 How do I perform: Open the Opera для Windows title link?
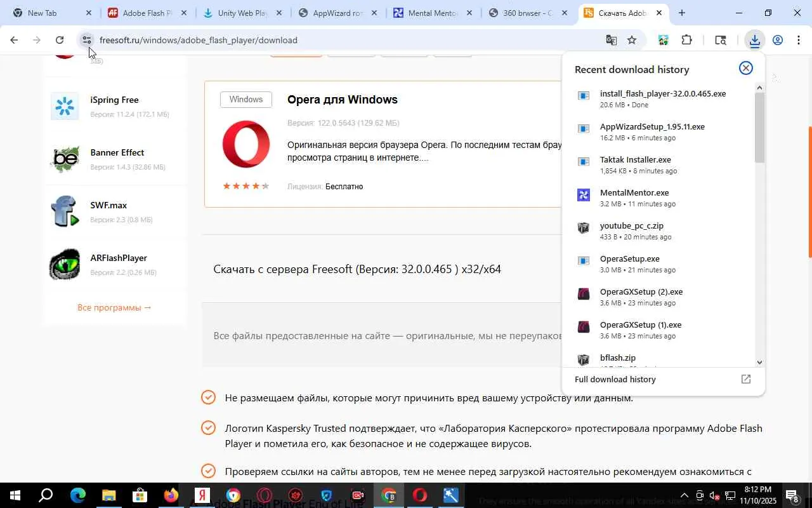pyautogui.click(x=343, y=100)
